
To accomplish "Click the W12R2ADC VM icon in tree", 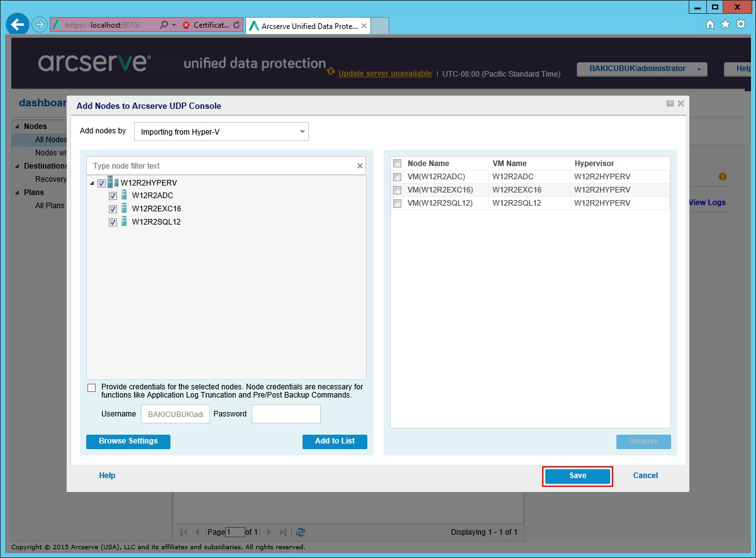I will click(x=124, y=195).
